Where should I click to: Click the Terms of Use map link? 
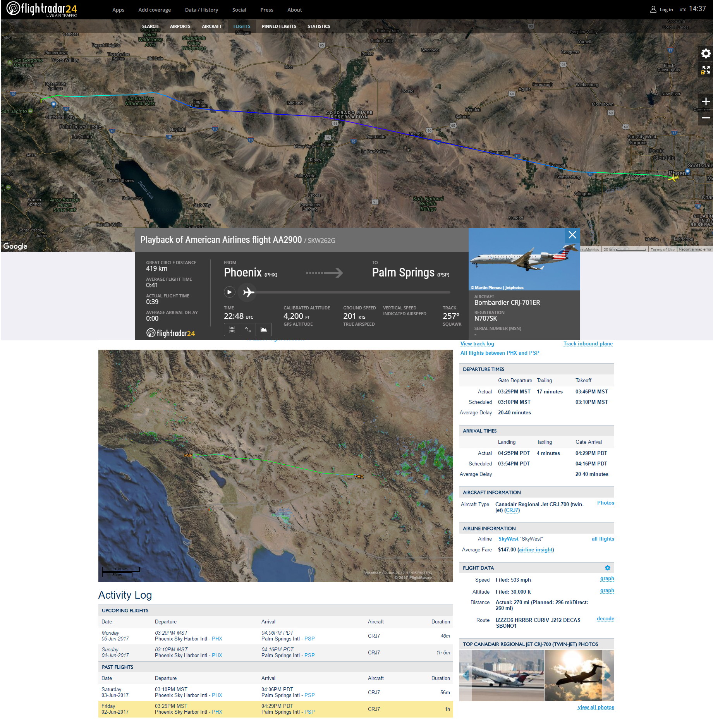[x=662, y=249]
